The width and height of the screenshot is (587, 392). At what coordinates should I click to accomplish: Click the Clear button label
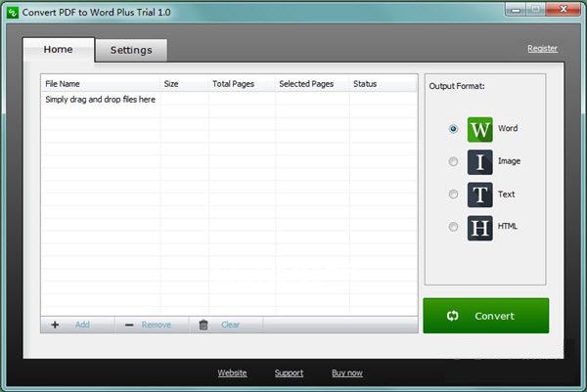(230, 325)
